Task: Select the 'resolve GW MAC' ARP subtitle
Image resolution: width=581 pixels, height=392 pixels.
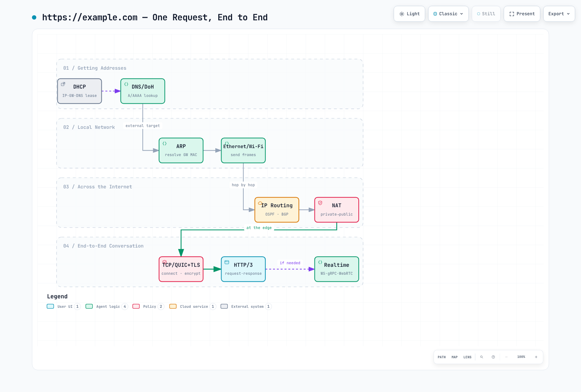Action: (x=181, y=155)
